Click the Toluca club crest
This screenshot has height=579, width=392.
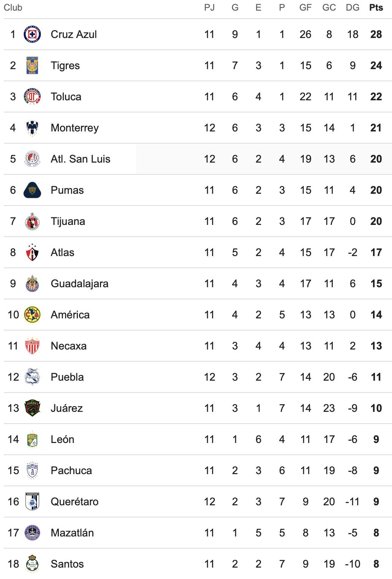pyautogui.click(x=32, y=96)
